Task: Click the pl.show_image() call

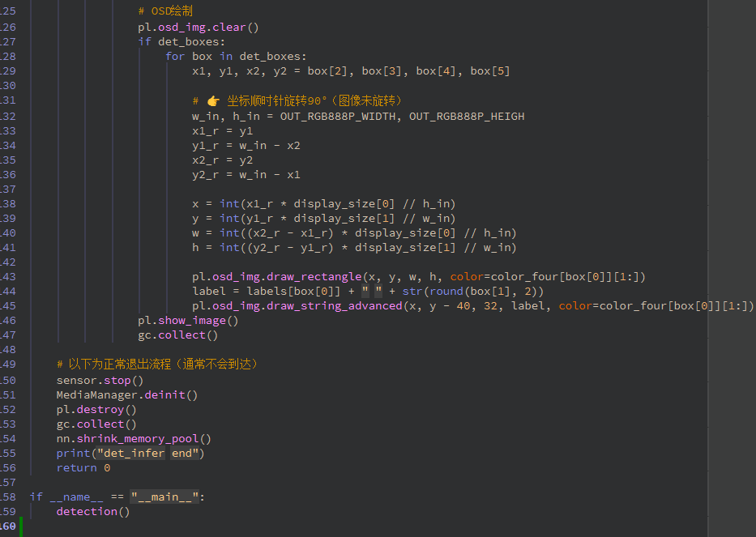Action: click(188, 321)
